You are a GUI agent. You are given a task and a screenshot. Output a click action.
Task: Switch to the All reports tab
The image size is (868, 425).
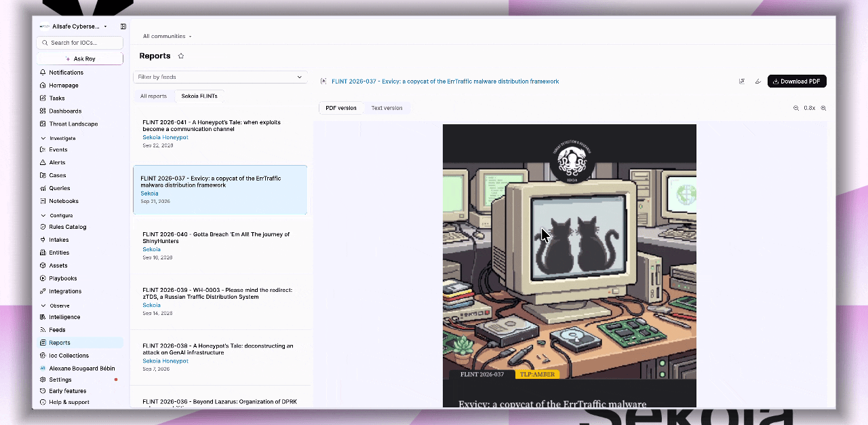point(153,96)
